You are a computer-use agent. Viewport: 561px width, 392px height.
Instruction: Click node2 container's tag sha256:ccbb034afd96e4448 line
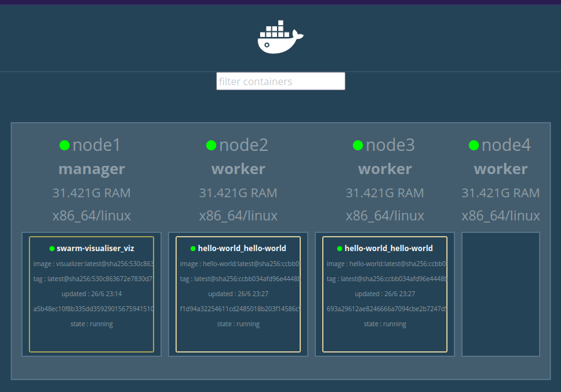[240, 279]
